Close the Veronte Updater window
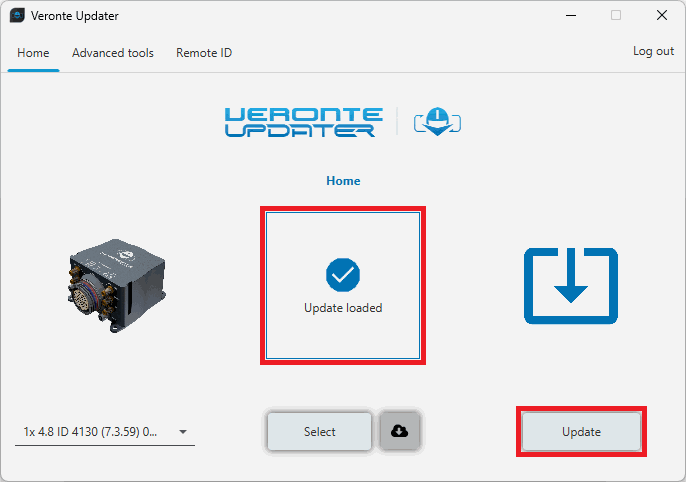 coord(661,16)
